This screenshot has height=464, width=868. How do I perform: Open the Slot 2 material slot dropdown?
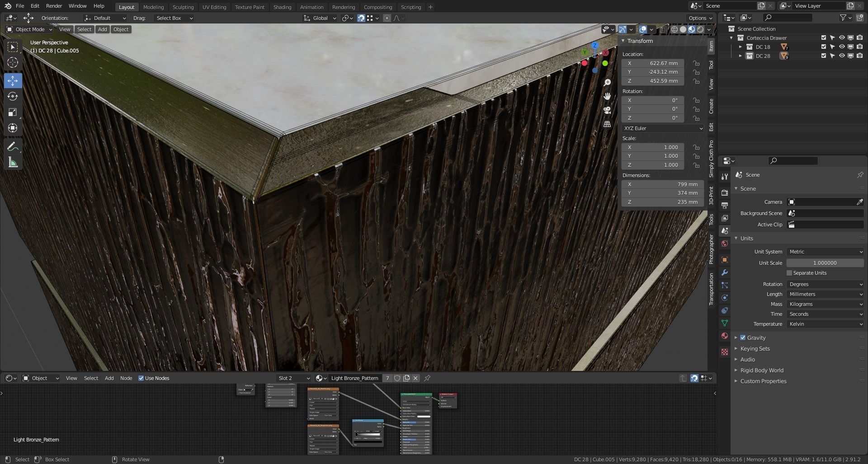294,378
